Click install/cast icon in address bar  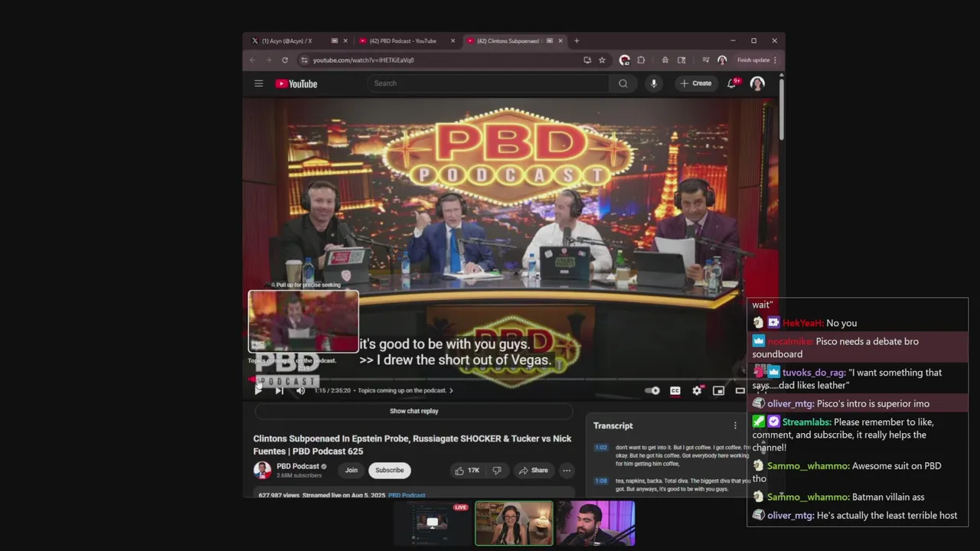tap(587, 60)
